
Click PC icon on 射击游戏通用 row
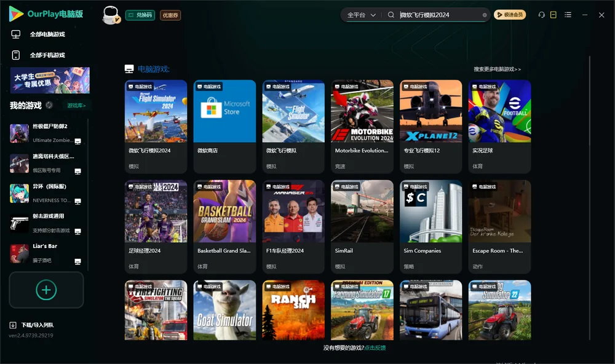coord(77,231)
